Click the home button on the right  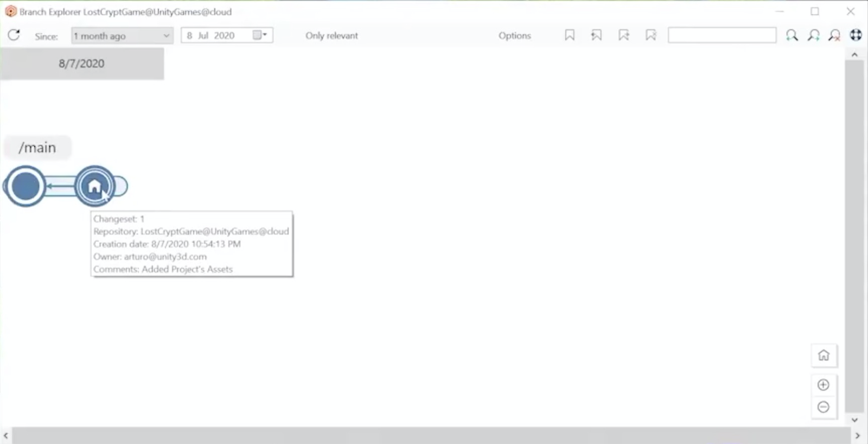[x=824, y=356]
